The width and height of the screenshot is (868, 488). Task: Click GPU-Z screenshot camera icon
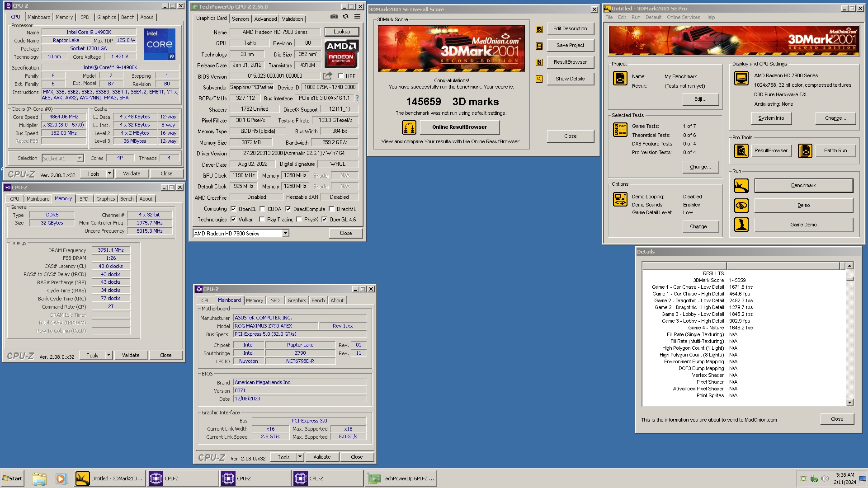334,17
